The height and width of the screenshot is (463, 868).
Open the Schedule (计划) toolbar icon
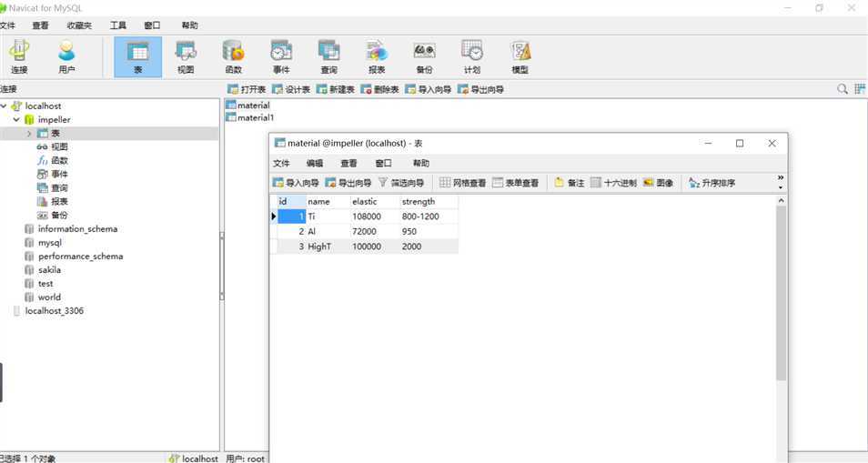472,57
